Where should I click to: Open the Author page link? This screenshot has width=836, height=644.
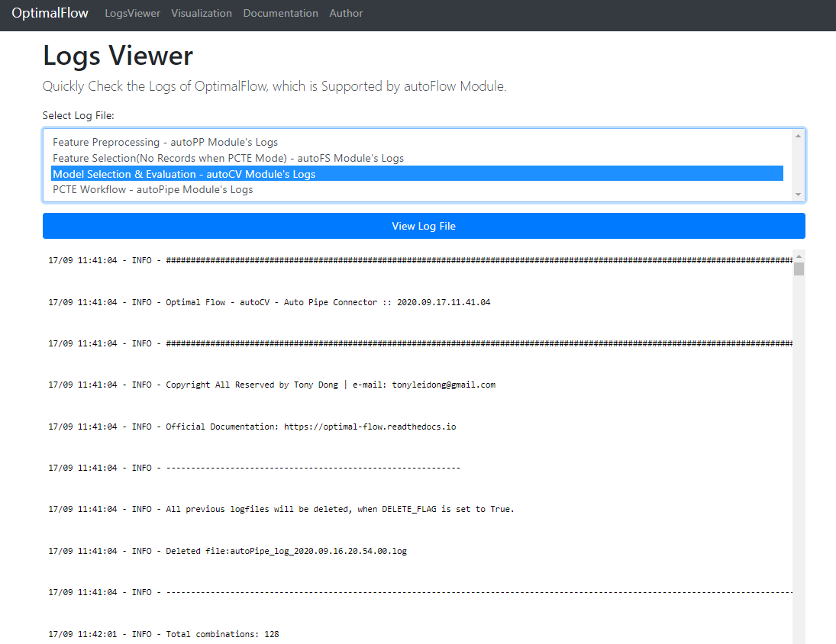346,13
